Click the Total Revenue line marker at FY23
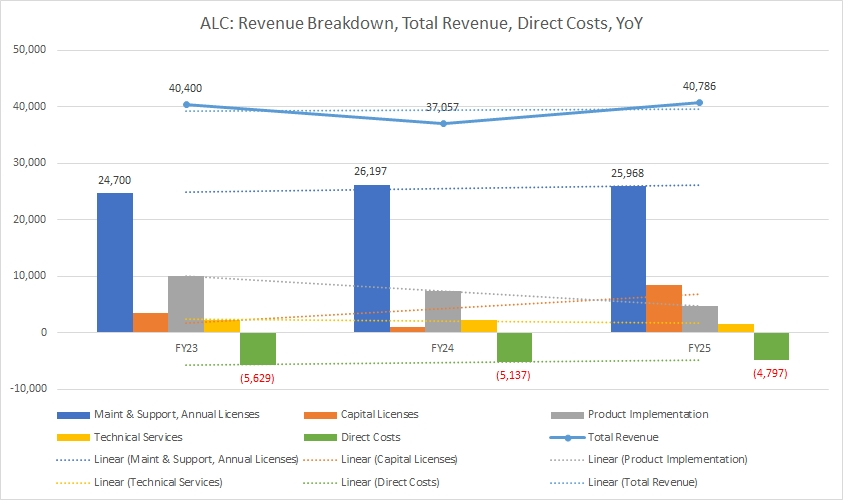 coord(186,104)
